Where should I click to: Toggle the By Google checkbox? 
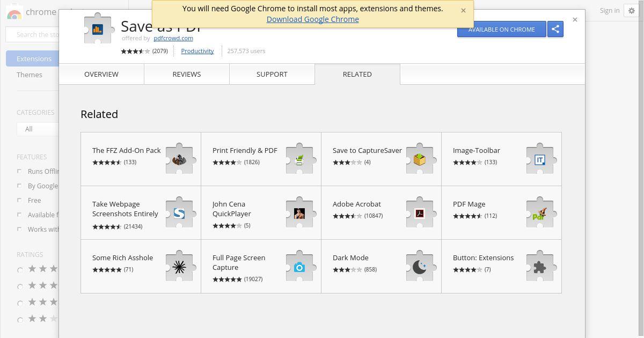19,186
